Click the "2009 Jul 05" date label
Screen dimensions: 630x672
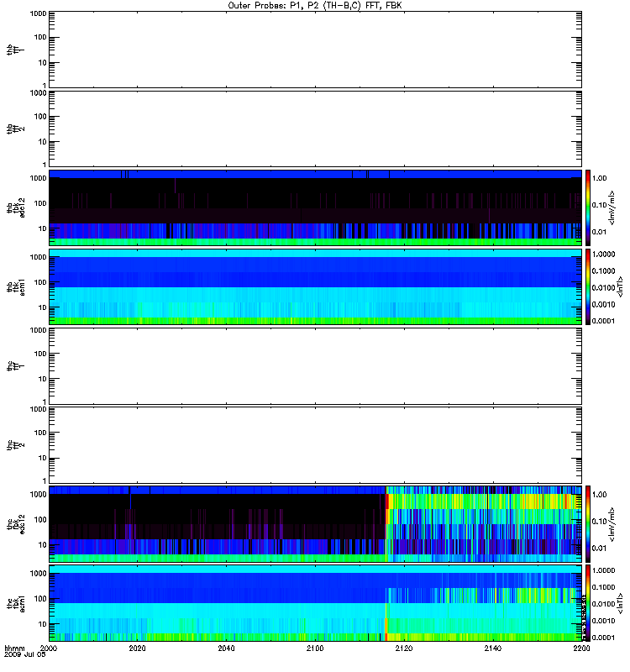coord(25,654)
